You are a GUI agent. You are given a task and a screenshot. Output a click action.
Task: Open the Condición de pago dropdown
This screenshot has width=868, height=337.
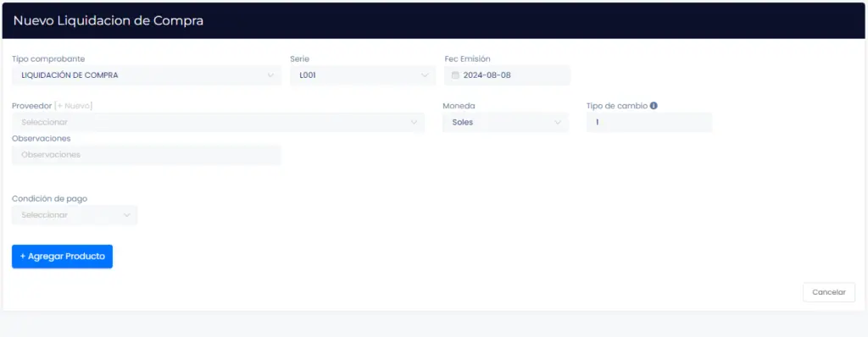point(75,215)
